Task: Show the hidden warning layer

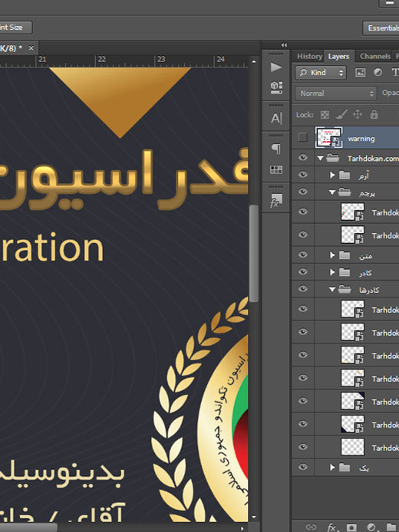Action: point(302,137)
